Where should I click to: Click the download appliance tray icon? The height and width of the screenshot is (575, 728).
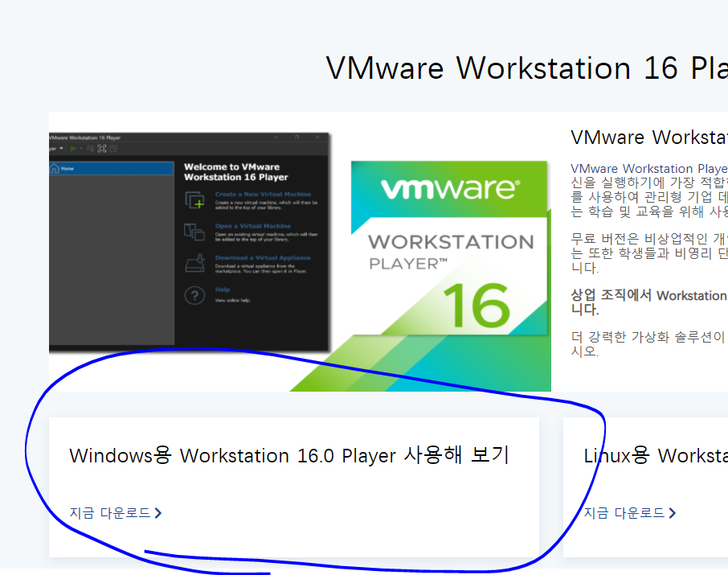click(194, 263)
